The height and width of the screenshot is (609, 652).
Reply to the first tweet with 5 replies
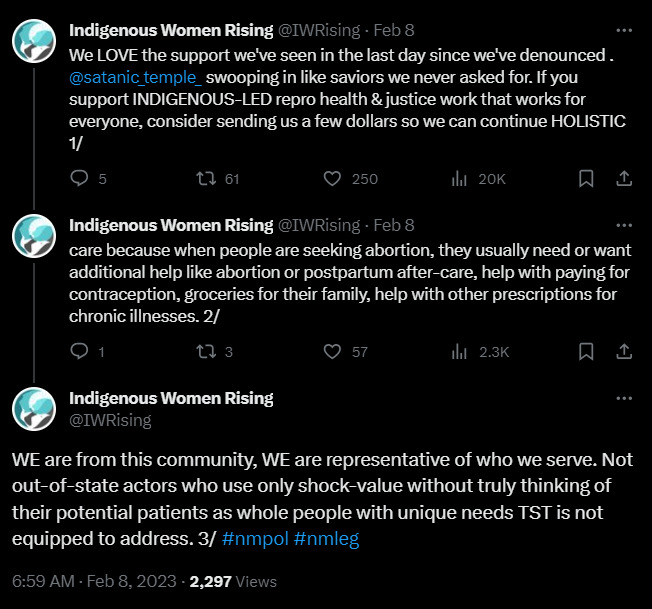(81, 179)
